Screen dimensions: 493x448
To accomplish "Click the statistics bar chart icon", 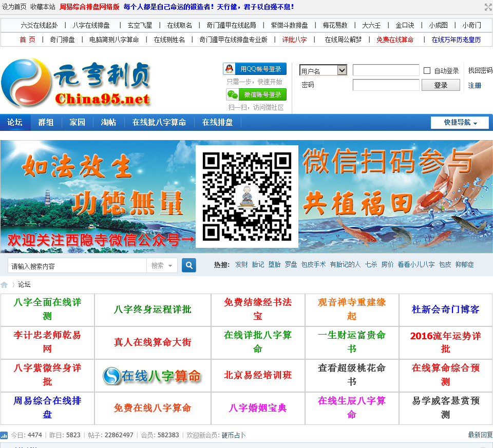I will click(4, 435).
